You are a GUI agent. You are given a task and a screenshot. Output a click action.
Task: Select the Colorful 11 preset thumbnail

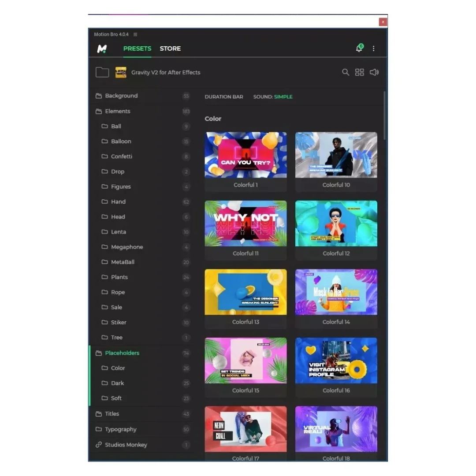(245, 223)
